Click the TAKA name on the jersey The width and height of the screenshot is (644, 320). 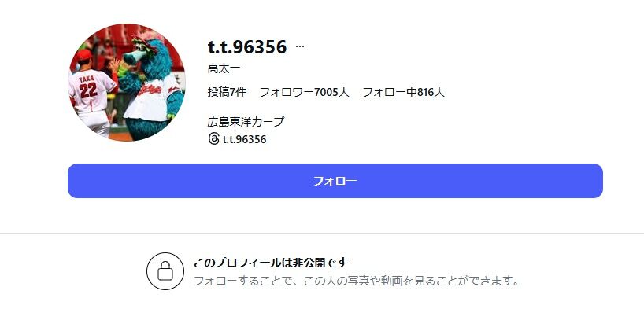[x=87, y=78]
